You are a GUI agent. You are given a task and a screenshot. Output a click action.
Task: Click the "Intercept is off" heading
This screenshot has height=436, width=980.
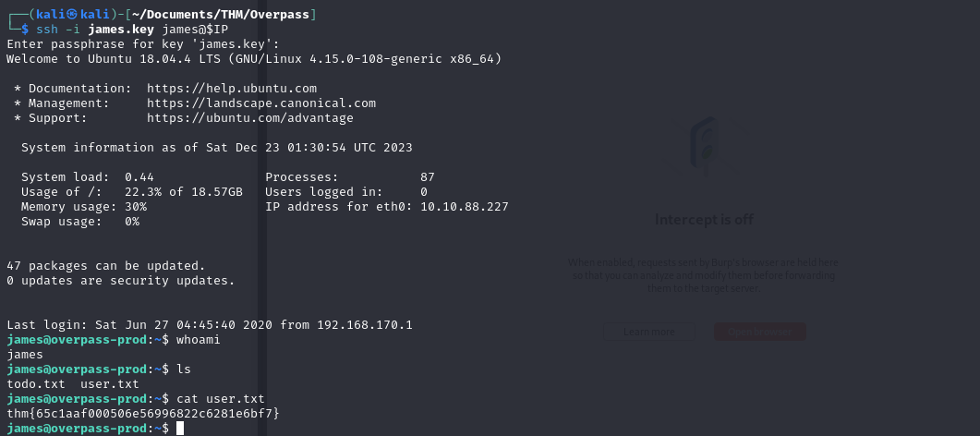click(704, 219)
